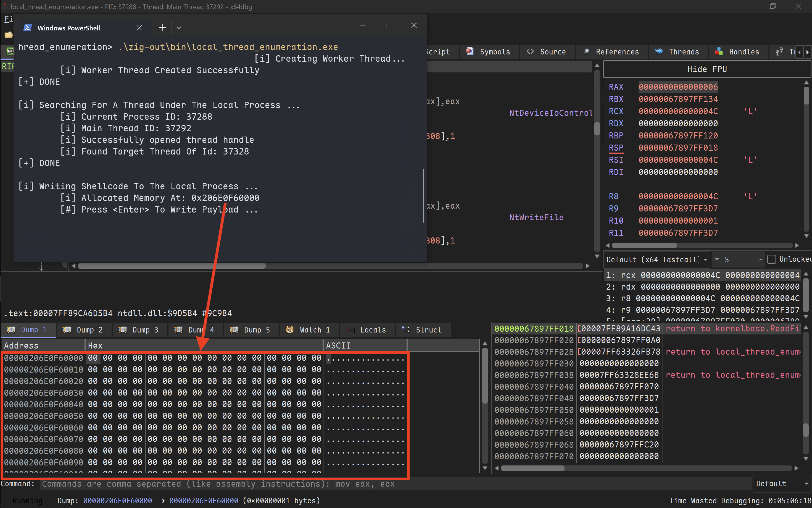Click the Threads tab icon
812x508 pixels.
[659, 51]
